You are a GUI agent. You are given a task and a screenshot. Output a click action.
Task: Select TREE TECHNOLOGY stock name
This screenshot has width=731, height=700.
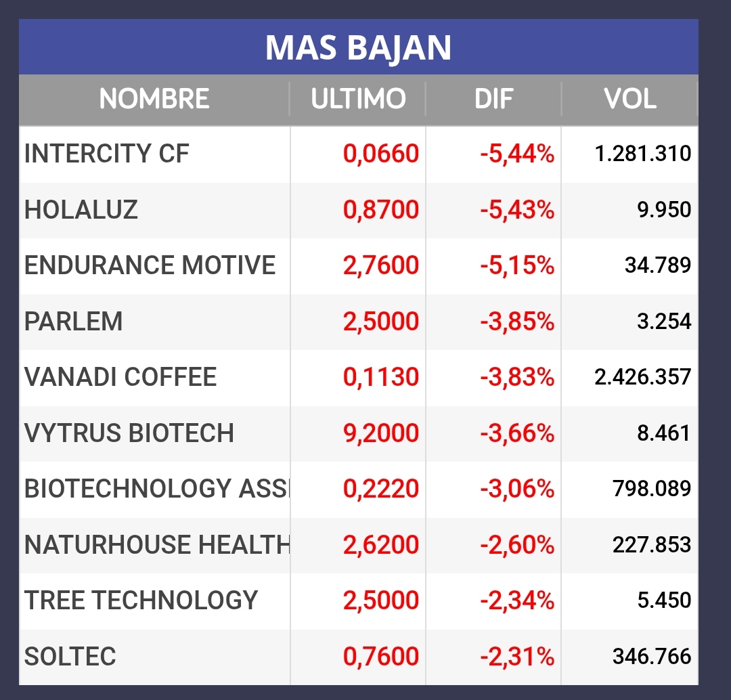(x=141, y=600)
